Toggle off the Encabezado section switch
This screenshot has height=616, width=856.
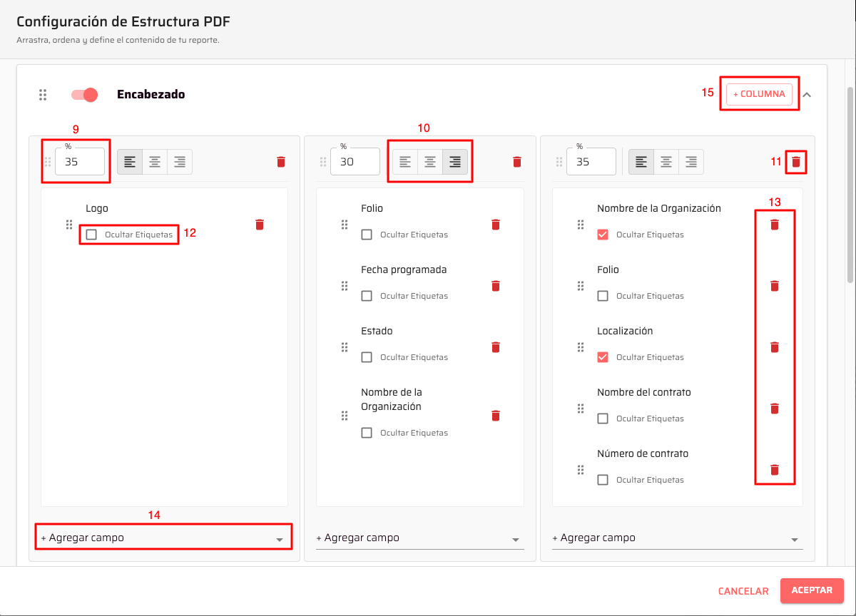click(85, 95)
